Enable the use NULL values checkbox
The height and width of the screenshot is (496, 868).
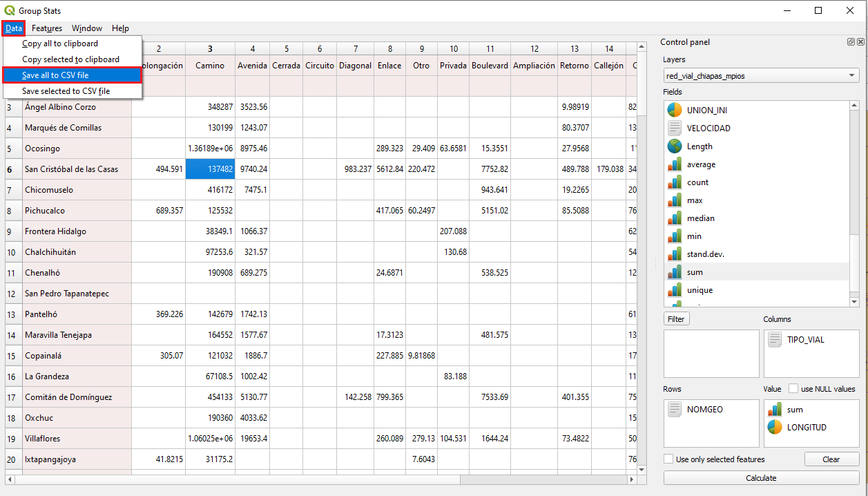[793, 389]
